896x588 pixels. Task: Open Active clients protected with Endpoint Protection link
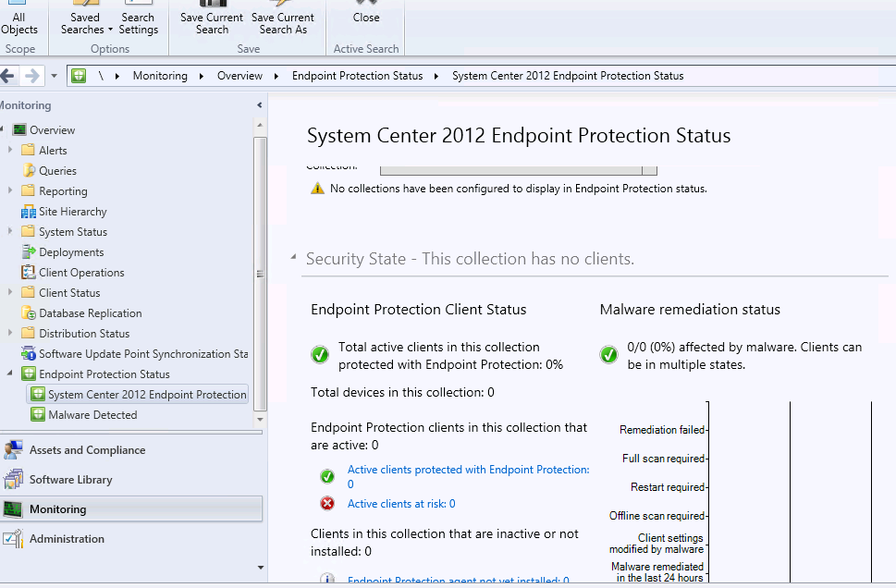(468, 476)
